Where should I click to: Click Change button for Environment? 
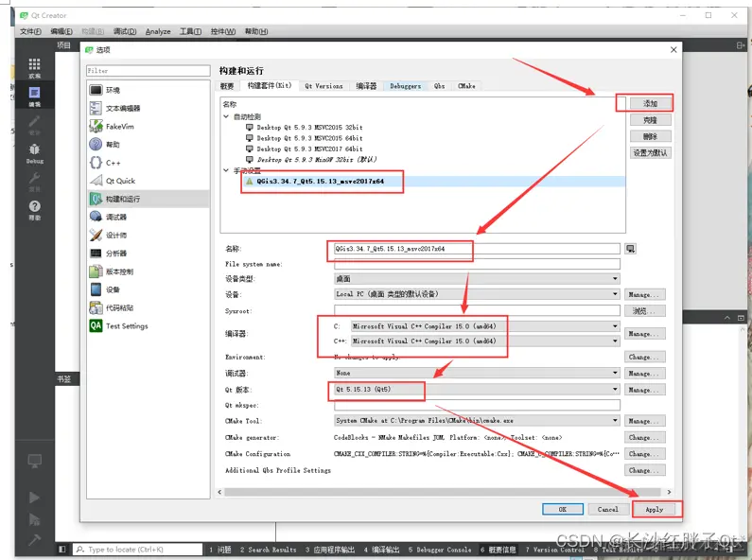click(644, 358)
